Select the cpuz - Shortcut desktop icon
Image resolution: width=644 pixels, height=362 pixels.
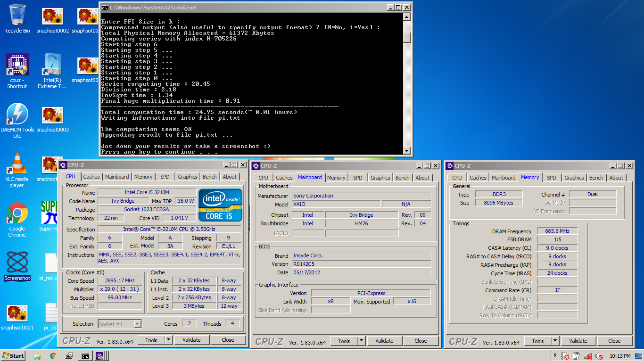[x=17, y=71]
